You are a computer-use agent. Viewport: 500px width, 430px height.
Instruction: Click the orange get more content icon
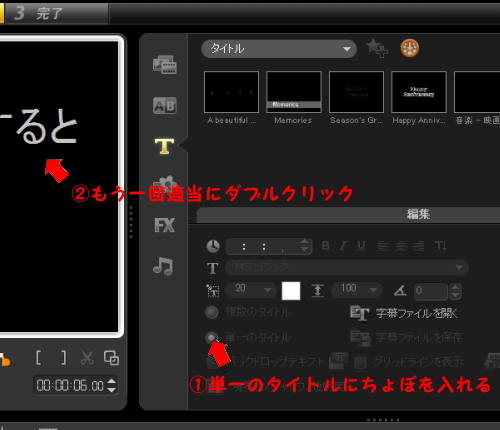pos(410,48)
